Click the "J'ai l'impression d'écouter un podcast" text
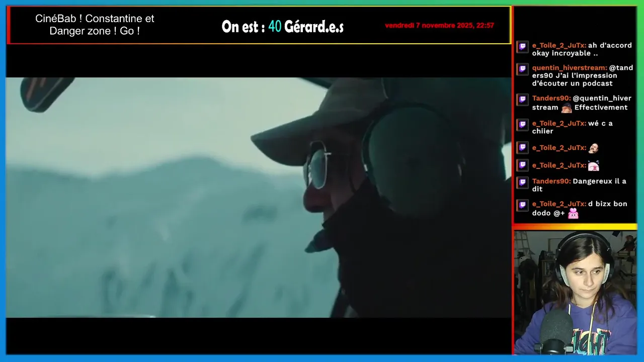Viewport: 644px width, 362px height. tap(575, 79)
